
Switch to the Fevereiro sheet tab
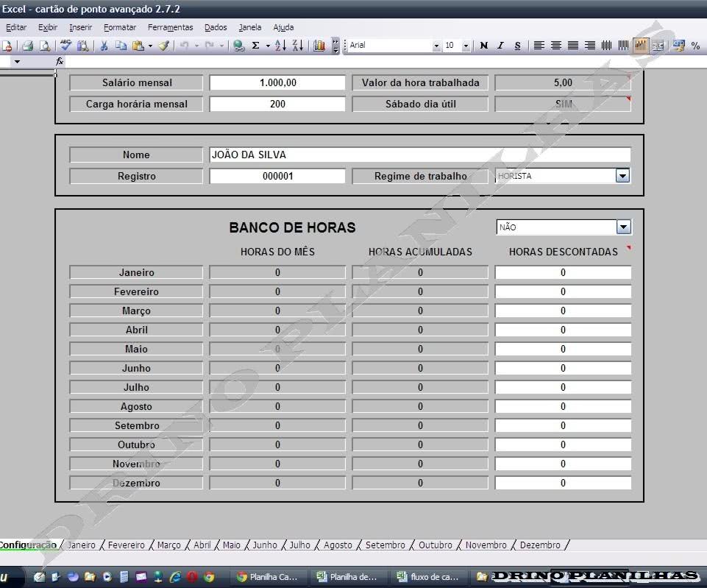[x=126, y=545]
